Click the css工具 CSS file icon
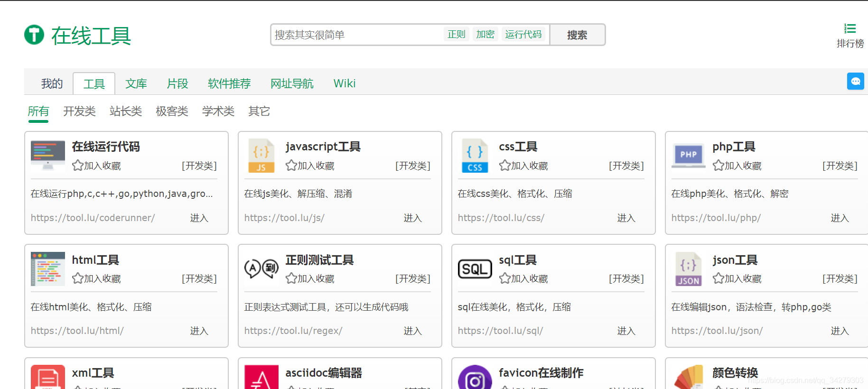This screenshot has height=389, width=868. (x=475, y=156)
